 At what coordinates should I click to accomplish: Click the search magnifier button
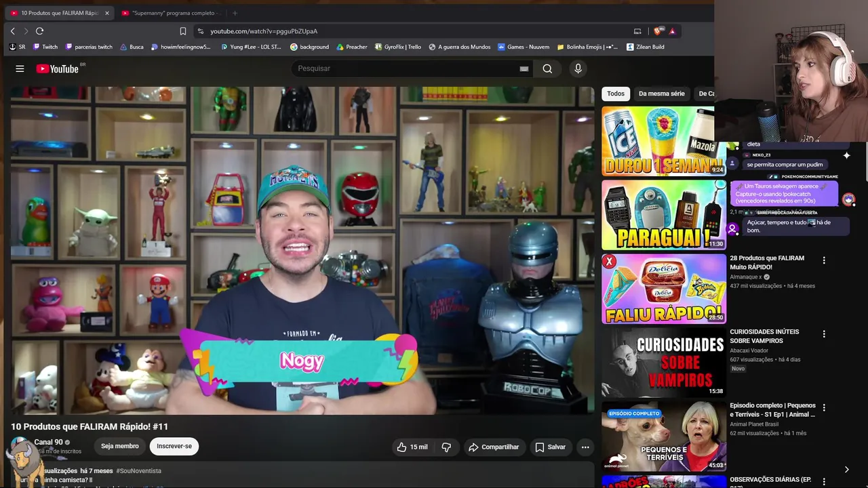[x=547, y=68]
